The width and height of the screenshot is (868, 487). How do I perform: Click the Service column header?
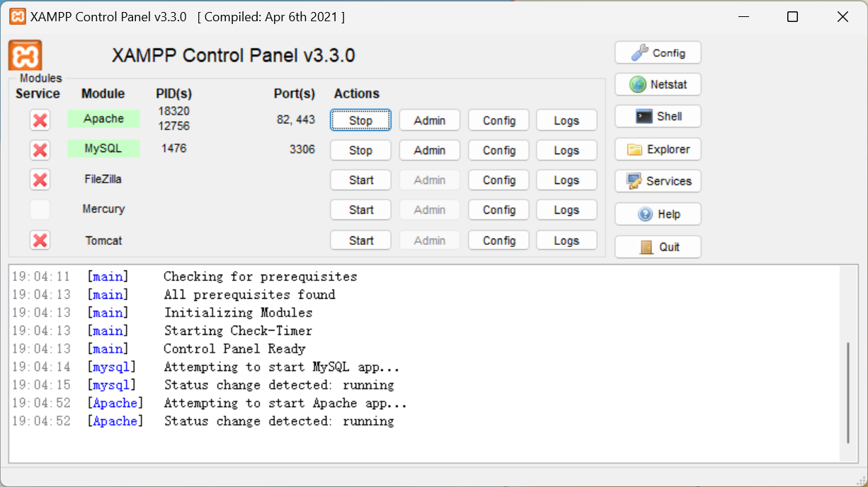click(38, 93)
